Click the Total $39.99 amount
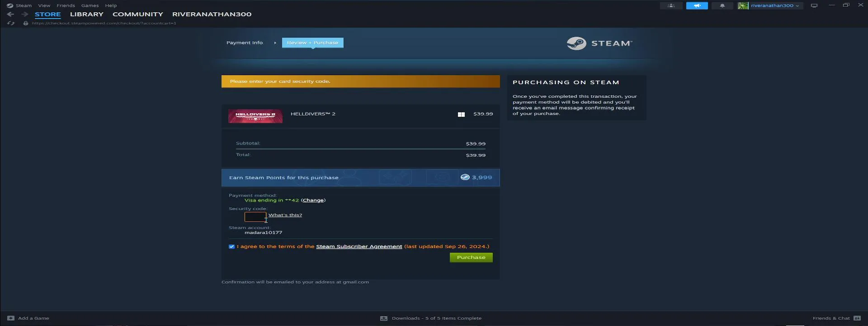The width and height of the screenshot is (868, 326). (476, 155)
